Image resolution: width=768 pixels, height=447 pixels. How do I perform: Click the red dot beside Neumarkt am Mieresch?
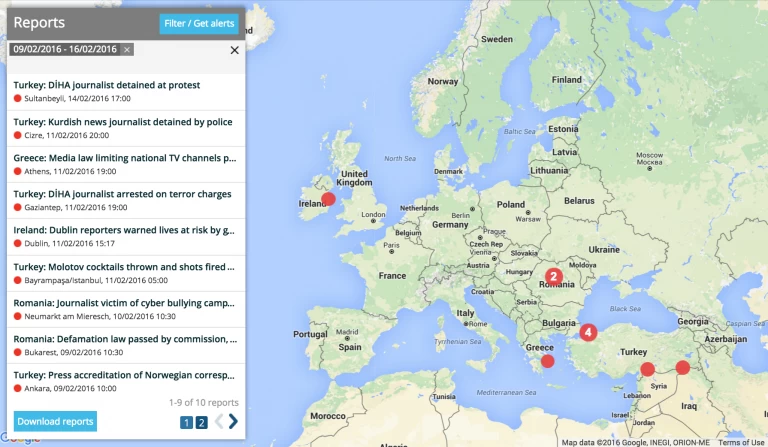18,316
